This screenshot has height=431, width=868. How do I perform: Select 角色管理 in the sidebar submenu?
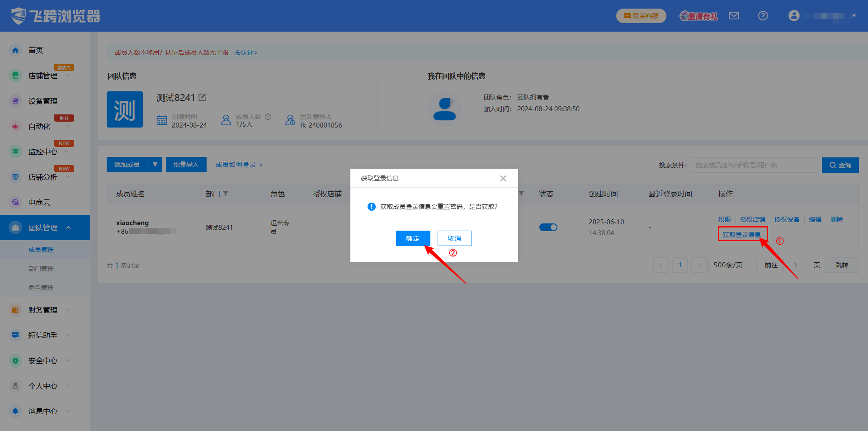click(41, 288)
